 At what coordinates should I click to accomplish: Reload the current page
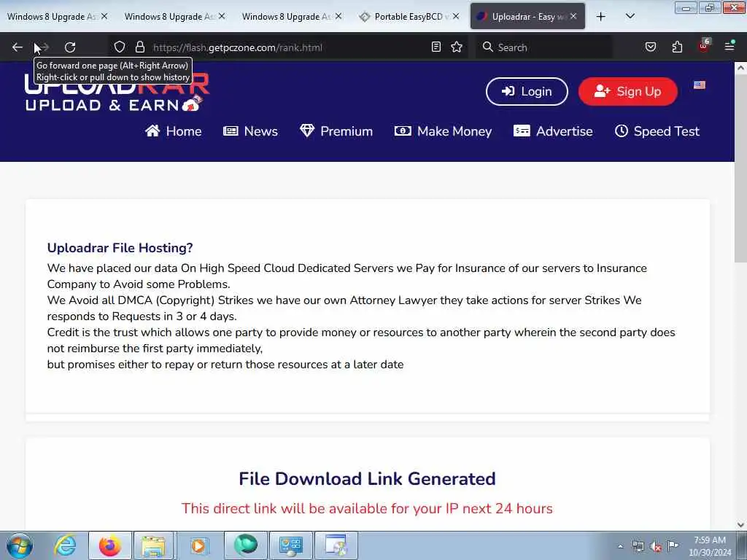click(x=70, y=47)
